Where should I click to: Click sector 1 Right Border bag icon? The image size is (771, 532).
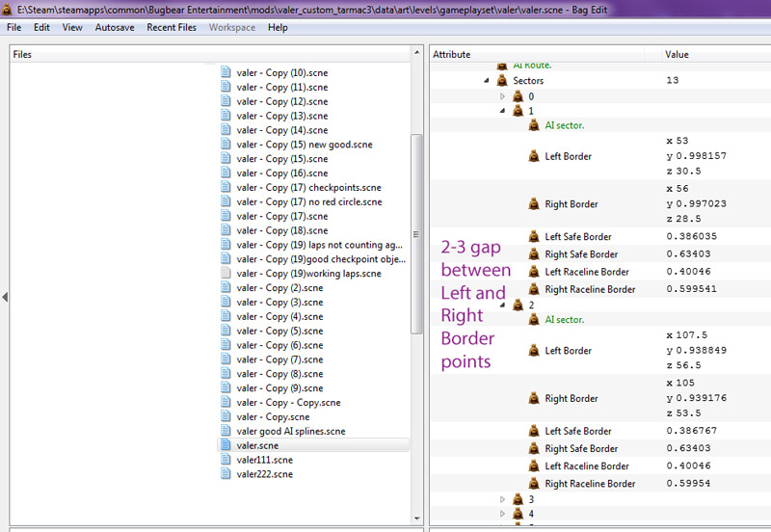(534, 203)
